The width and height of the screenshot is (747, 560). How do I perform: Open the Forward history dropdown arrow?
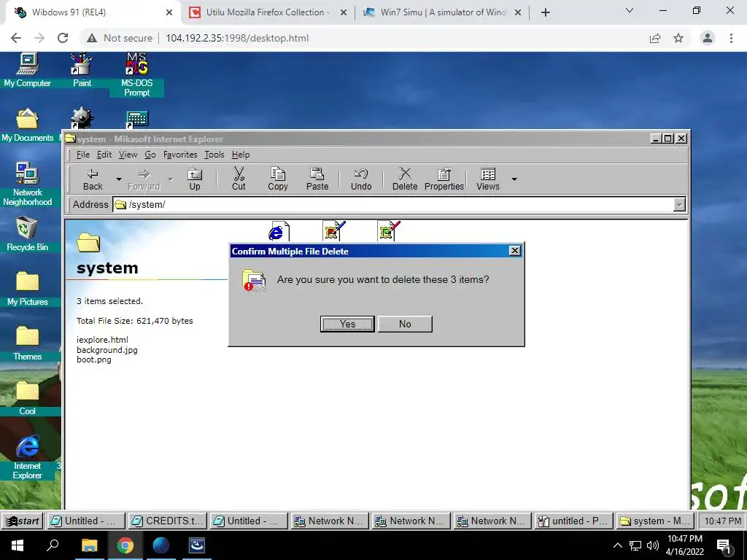(x=170, y=179)
